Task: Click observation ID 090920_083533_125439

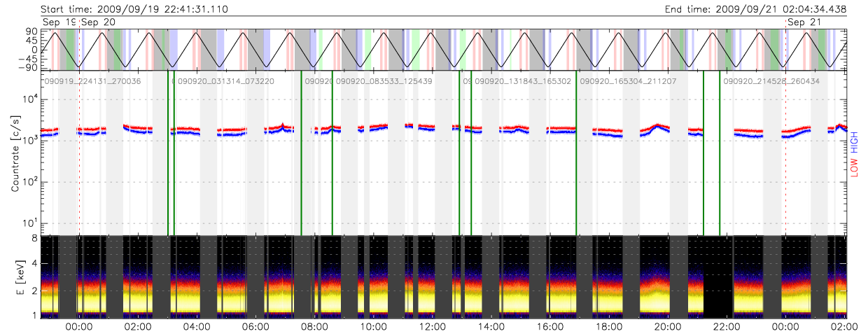Action: 384,81
